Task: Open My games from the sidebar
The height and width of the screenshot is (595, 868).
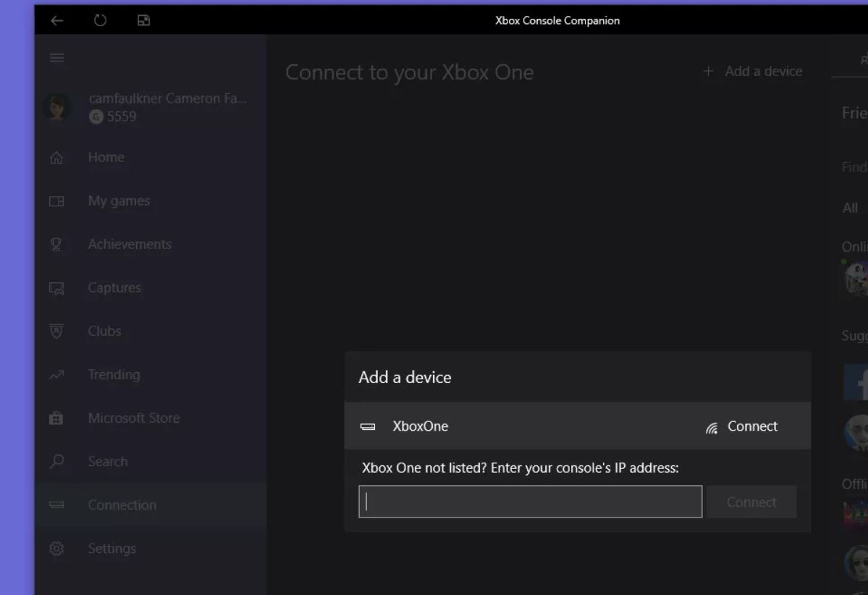Action: tap(56, 201)
